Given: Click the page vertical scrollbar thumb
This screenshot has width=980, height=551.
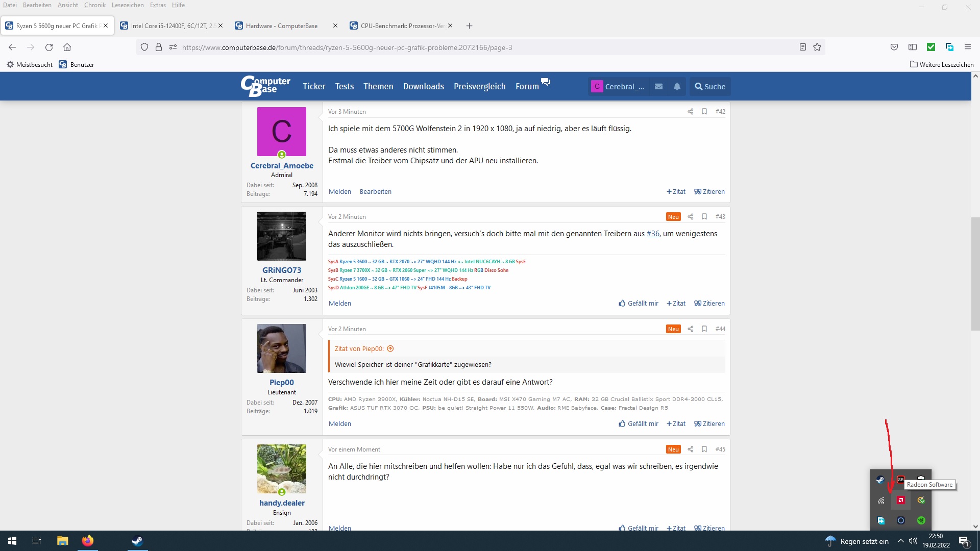Looking at the screenshot, I should [x=975, y=273].
